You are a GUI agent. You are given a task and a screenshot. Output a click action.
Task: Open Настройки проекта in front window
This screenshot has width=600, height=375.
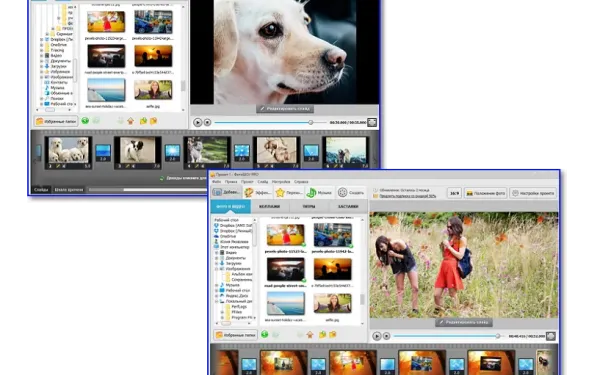coord(533,193)
